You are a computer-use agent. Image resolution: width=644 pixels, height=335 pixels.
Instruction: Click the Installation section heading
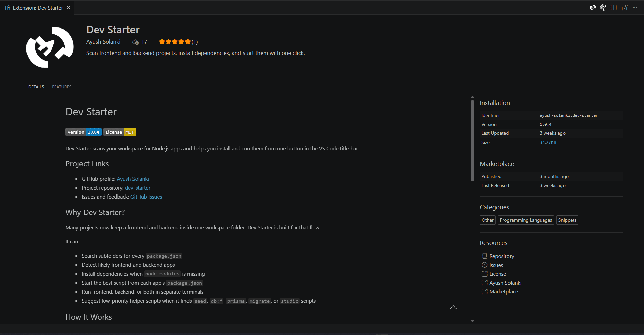495,103
